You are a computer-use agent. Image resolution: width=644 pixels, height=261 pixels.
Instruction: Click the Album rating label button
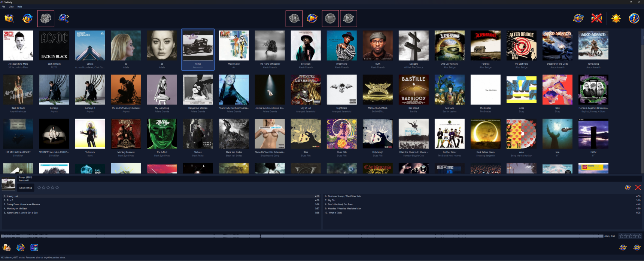click(25, 188)
